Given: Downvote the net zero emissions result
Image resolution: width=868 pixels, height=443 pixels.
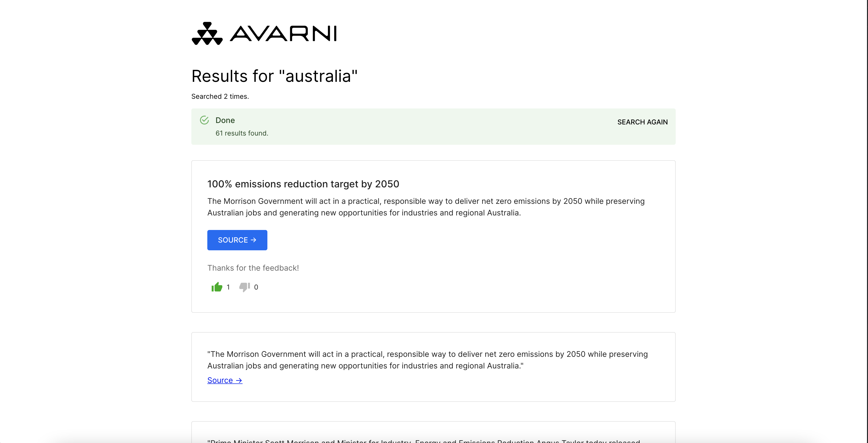Looking at the screenshot, I should 245,287.
